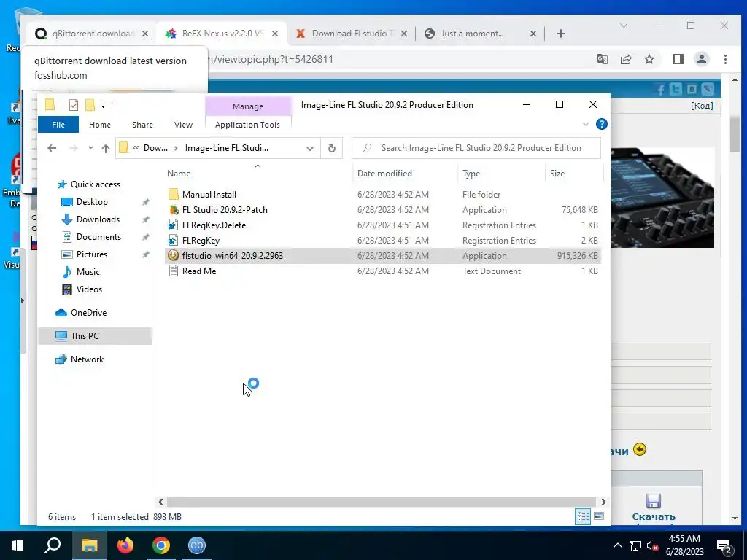Click the Скачать download link
Viewport: 747px width, 560px height.
tap(654, 517)
